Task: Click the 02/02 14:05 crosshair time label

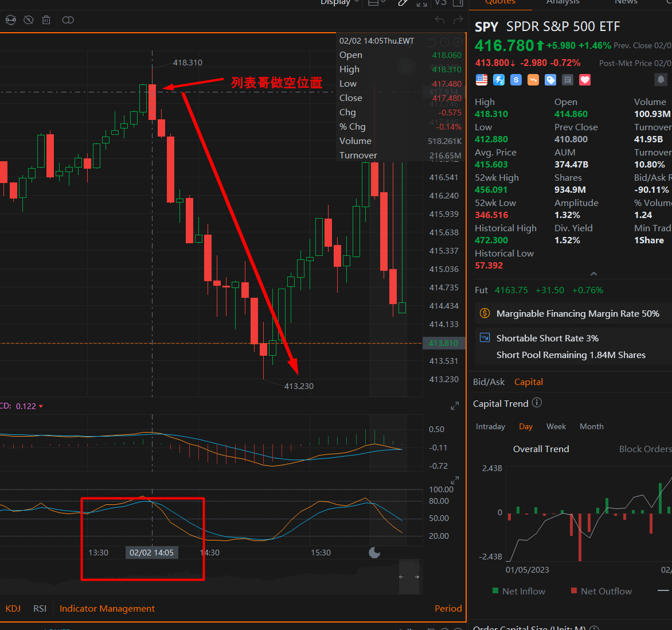Action: 152,553
